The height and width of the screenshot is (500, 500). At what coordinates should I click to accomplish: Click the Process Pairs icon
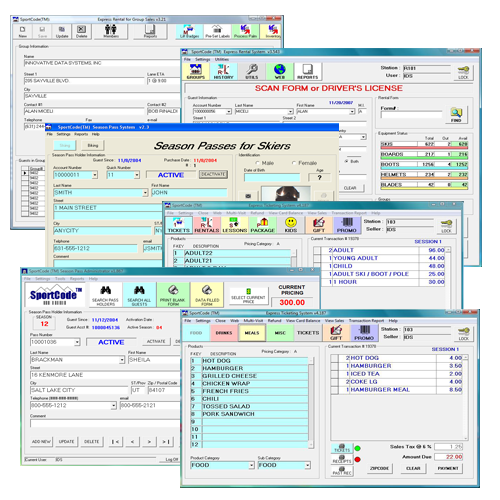pos(245,32)
